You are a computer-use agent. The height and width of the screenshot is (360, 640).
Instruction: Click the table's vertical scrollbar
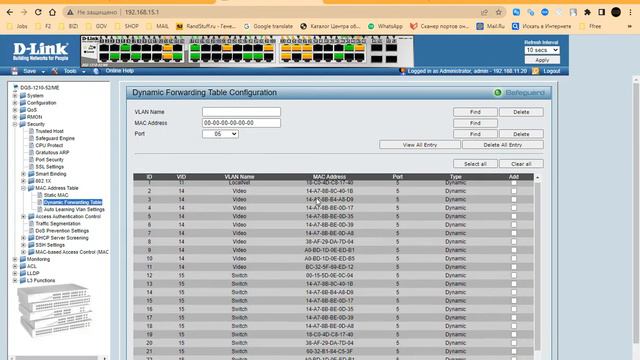[538, 265]
